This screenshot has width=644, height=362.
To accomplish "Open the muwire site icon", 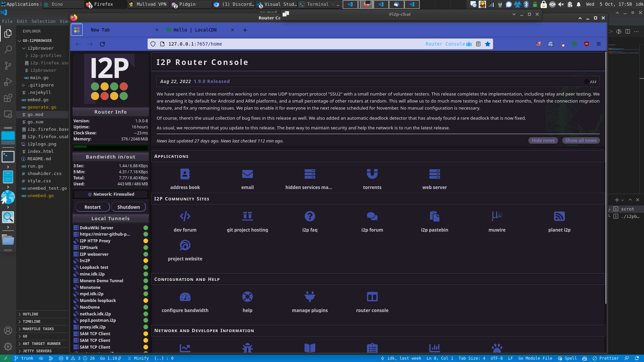I will (x=497, y=217).
